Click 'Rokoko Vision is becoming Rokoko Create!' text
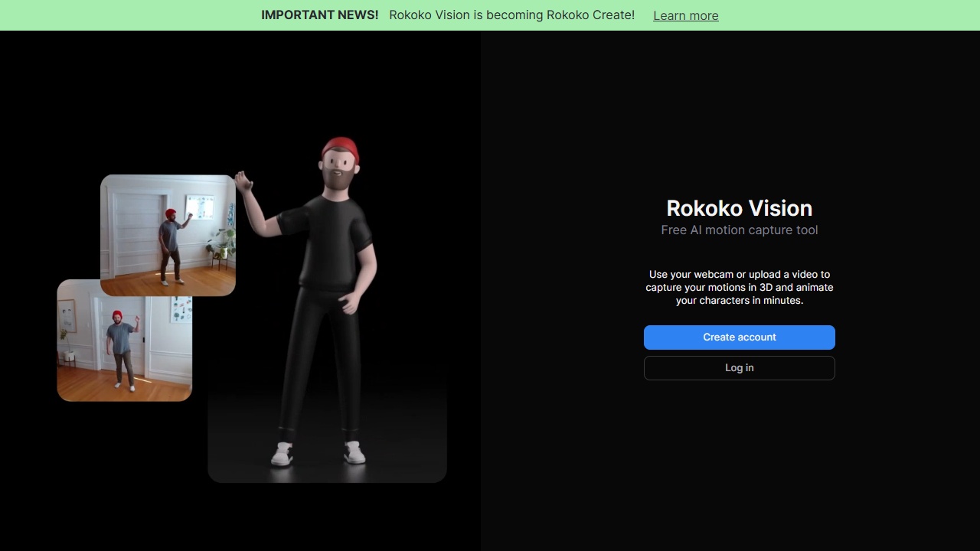 [512, 15]
